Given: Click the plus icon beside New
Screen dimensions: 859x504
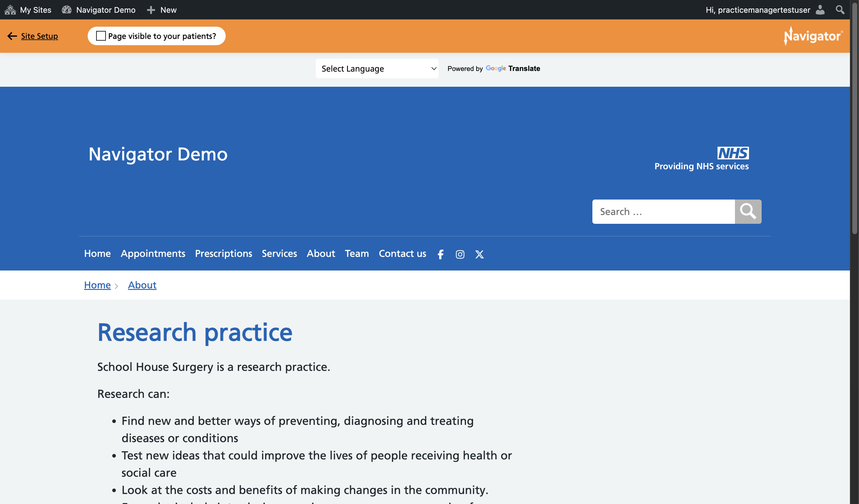Looking at the screenshot, I should coord(151,10).
